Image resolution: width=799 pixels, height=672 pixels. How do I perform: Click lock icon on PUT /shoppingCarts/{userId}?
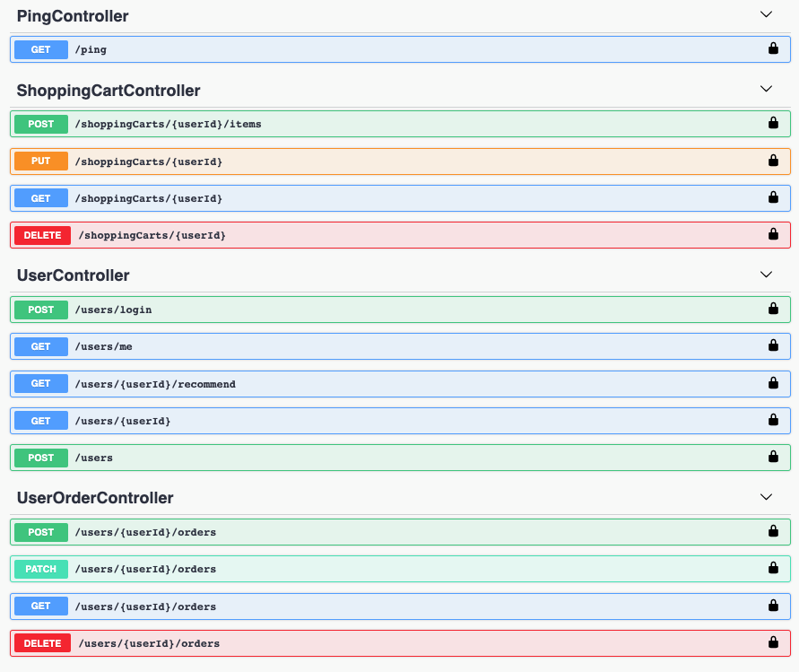click(x=772, y=161)
